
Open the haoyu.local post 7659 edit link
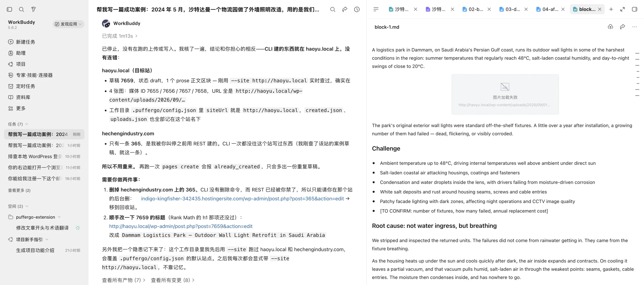coord(181,226)
